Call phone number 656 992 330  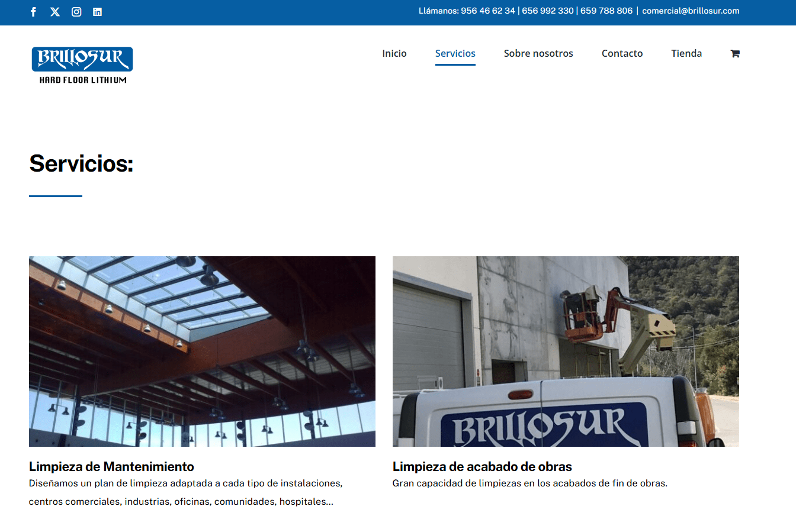click(x=547, y=11)
